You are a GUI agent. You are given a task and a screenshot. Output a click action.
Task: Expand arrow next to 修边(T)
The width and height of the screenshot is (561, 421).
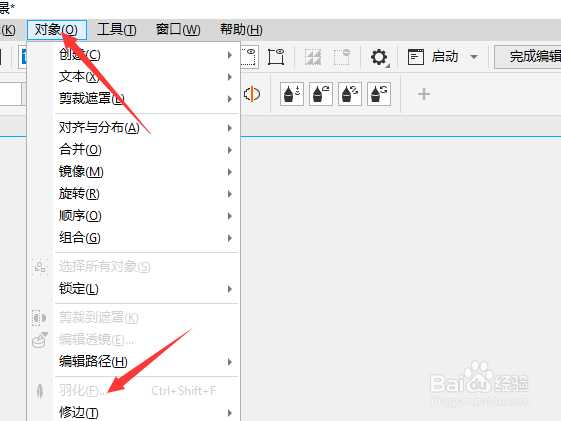click(x=230, y=412)
